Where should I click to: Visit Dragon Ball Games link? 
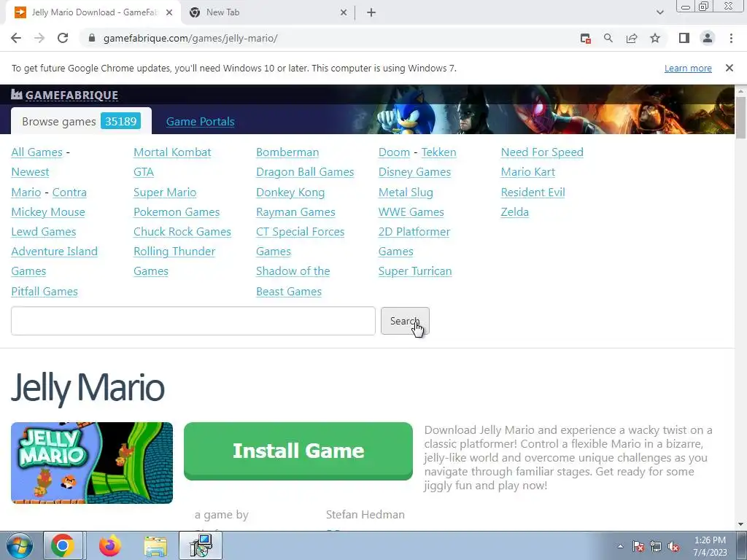[305, 172]
